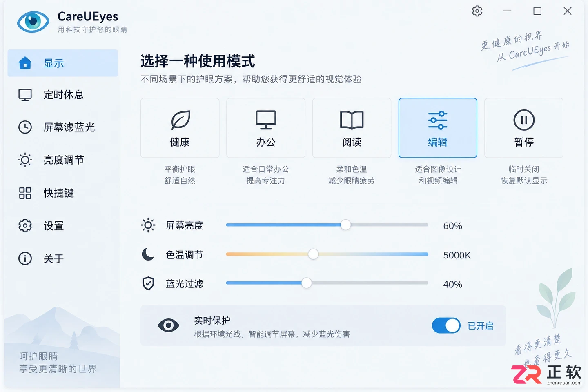Click the sliders icon in the 编辑 card
This screenshot has height=392, width=588.
438,120
